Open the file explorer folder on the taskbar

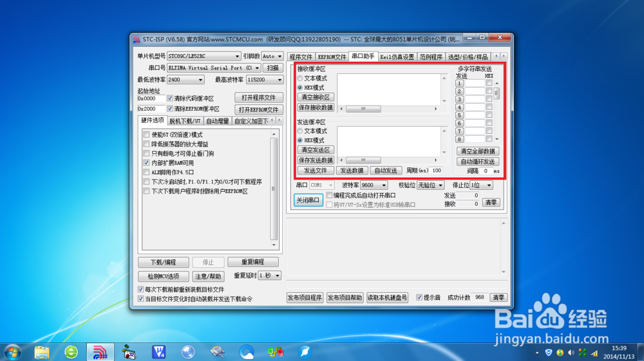(42, 352)
